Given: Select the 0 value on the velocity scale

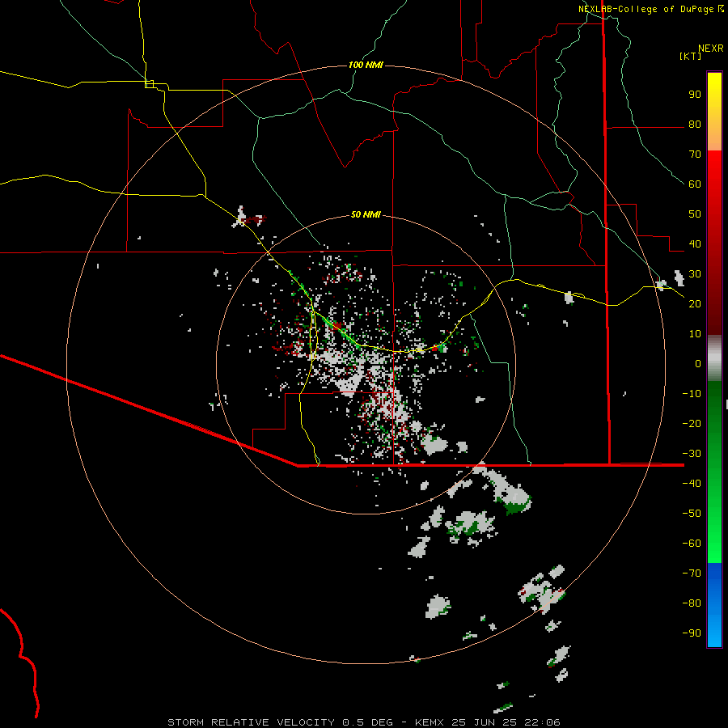Looking at the screenshot, I should [698, 363].
